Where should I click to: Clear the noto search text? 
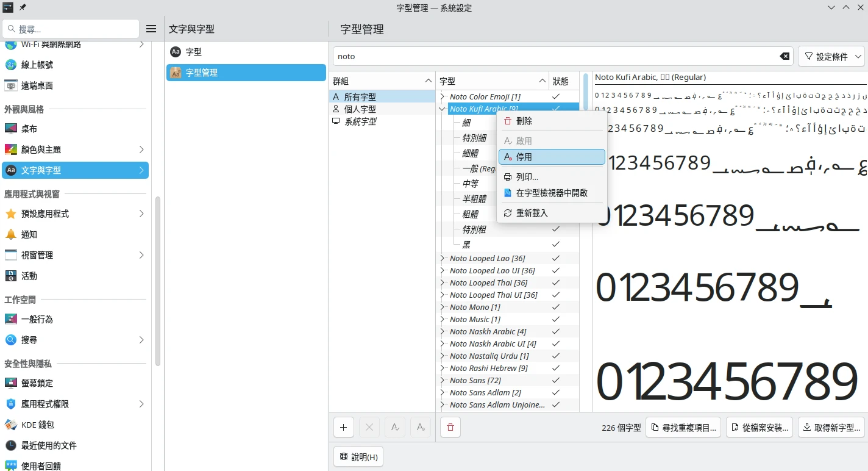784,56
